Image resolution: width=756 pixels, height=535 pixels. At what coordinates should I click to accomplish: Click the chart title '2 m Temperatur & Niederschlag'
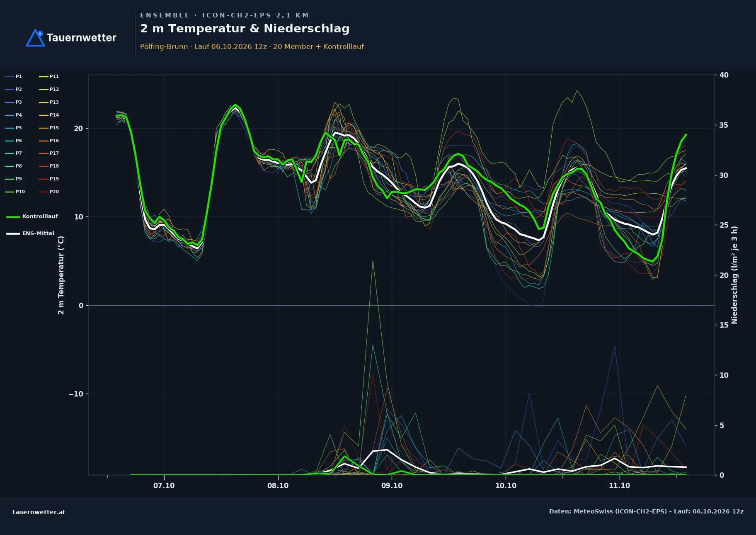tap(245, 29)
